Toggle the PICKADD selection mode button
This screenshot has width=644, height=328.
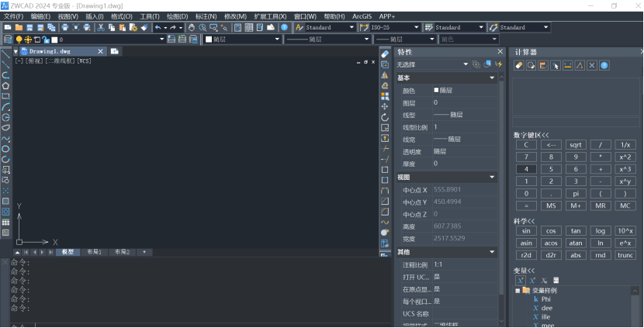coord(476,64)
